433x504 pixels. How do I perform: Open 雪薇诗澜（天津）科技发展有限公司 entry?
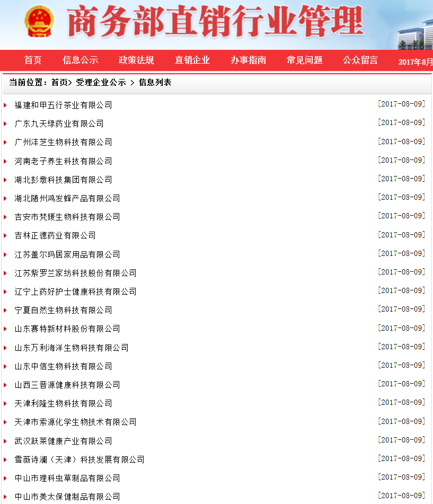pyautogui.click(x=79, y=459)
